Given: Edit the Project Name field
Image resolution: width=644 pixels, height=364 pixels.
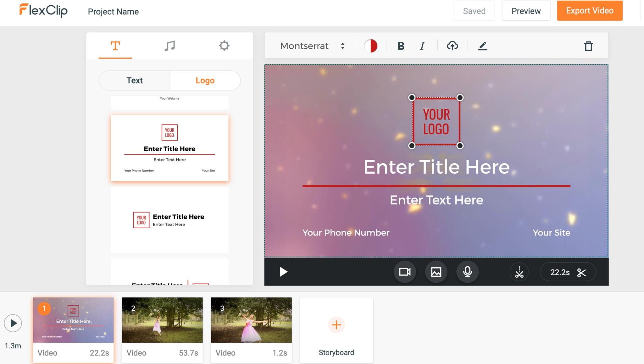Looking at the screenshot, I should click(x=113, y=12).
